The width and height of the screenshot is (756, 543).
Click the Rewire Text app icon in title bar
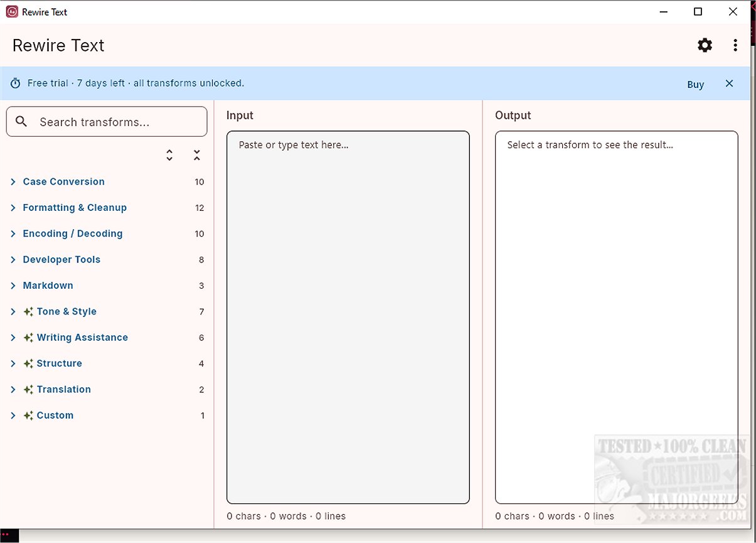click(12, 11)
